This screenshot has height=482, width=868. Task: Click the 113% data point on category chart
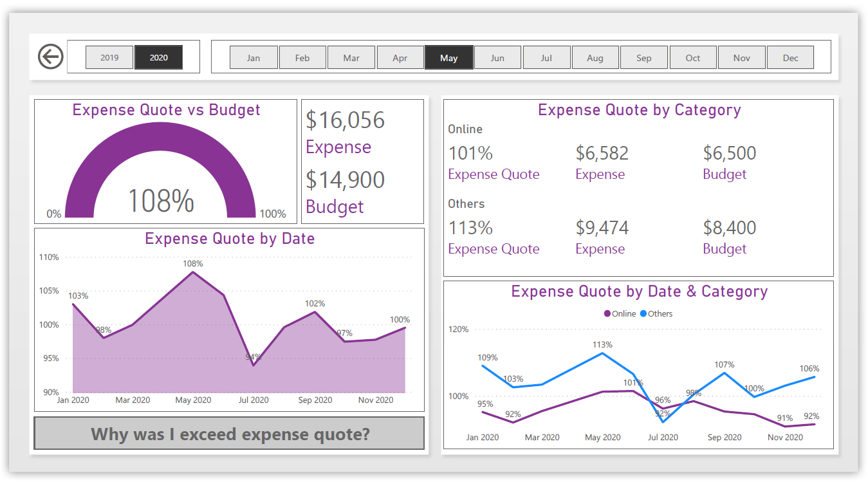602,353
